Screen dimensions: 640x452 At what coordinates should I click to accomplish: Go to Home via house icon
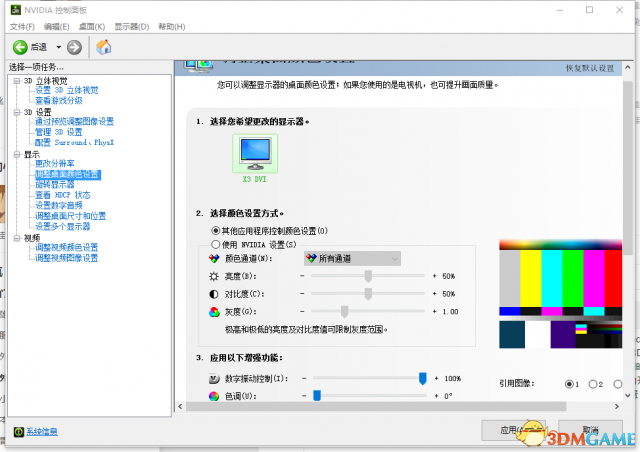[104, 47]
